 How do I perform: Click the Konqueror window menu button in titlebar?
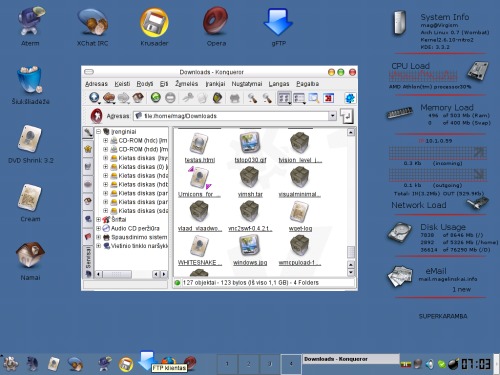click(89, 72)
